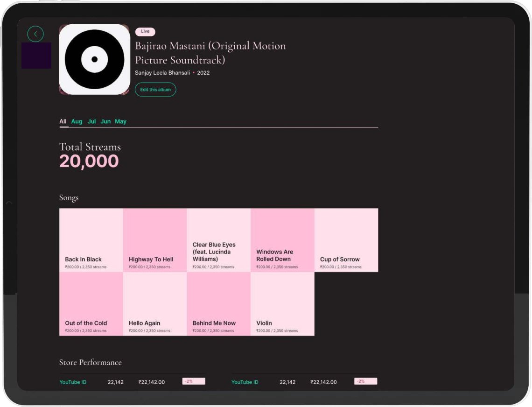
Task: Pick the Behind Me Now song tile
Action: 219,304
